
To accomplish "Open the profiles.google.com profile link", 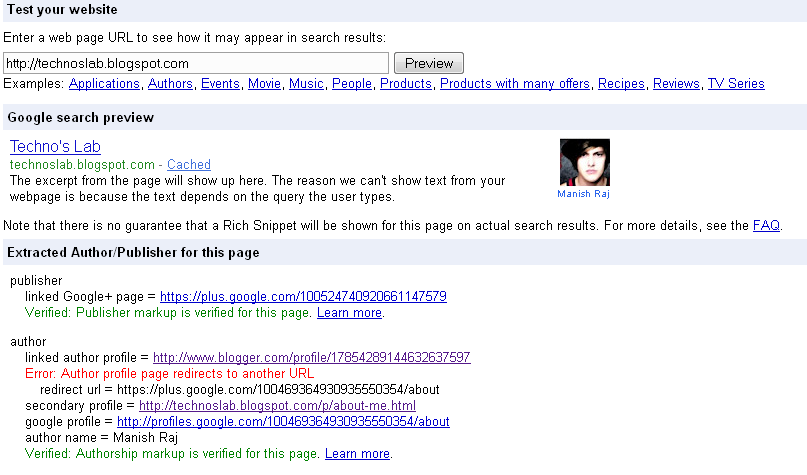I will (x=283, y=421).
